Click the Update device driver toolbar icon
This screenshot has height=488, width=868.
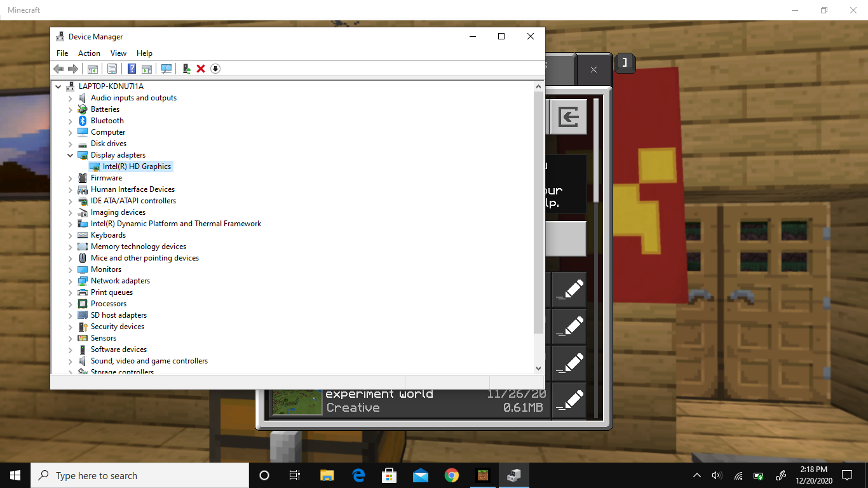186,69
